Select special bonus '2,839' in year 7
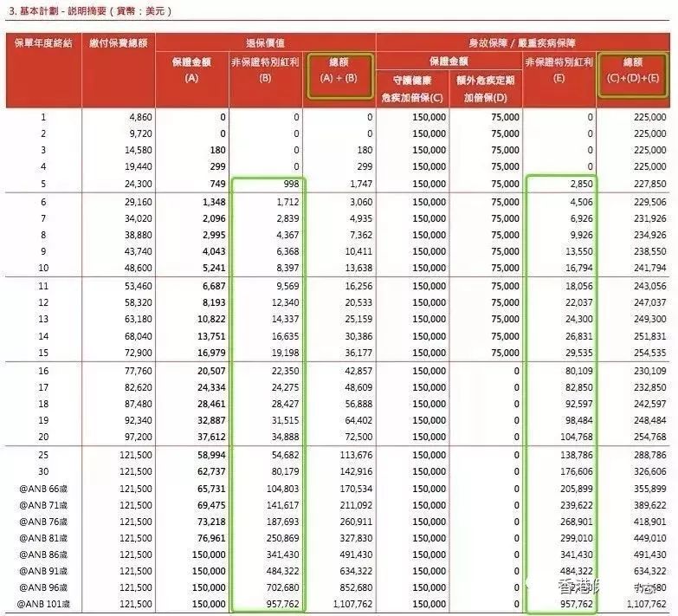 click(288, 218)
